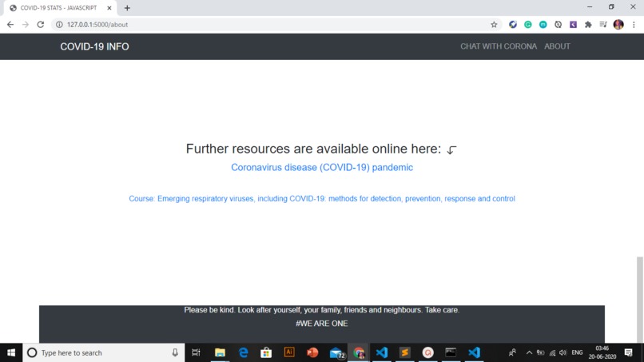Click the browser forward arrow

(26, 25)
